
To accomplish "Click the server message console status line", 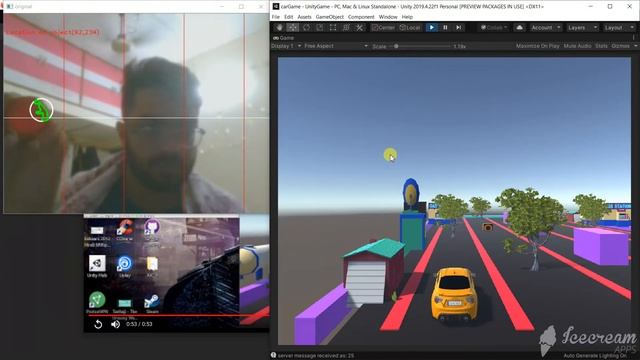I will coord(316,356).
